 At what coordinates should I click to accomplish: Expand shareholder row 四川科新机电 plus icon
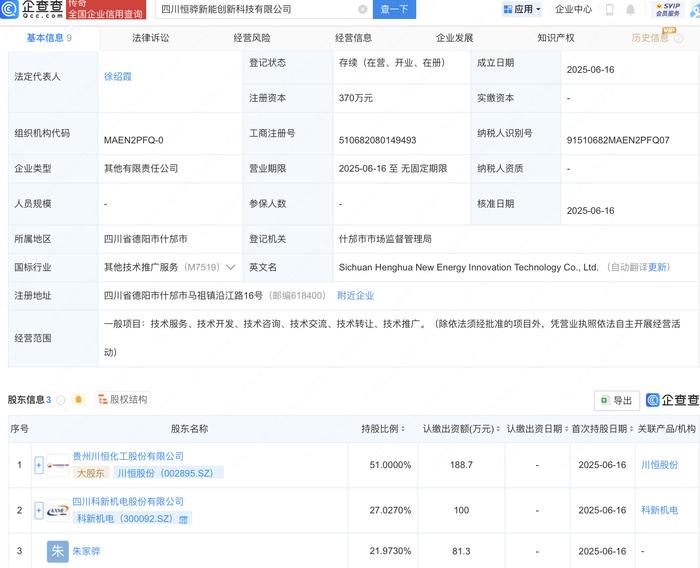point(39,510)
